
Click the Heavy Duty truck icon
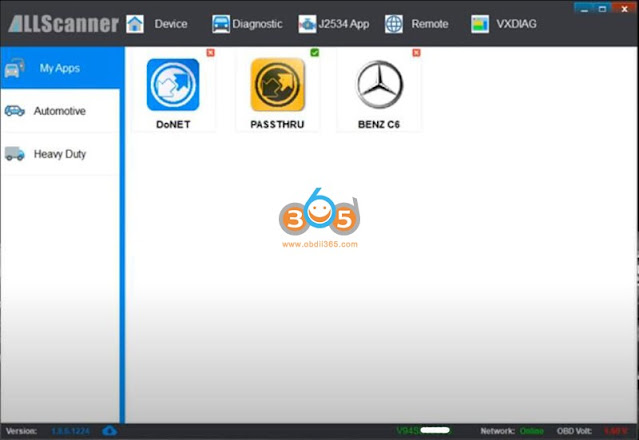pyautogui.click(x=15, y=154)
